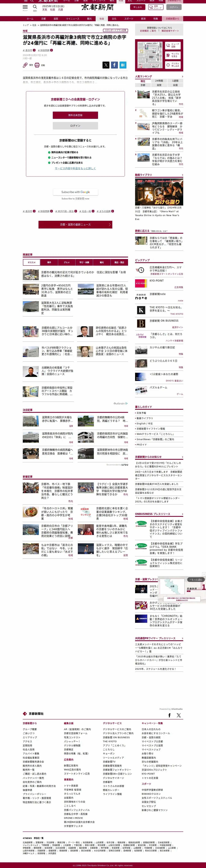Open newspaper front page thumbnail
The width and height of the screenshot is (206, 868).
(150, 55)
